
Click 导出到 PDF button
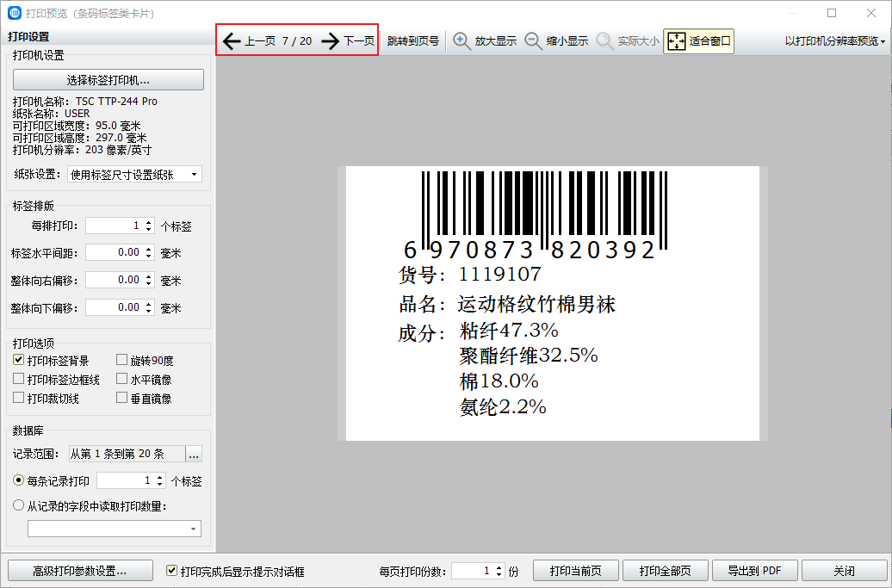[755, 571]
